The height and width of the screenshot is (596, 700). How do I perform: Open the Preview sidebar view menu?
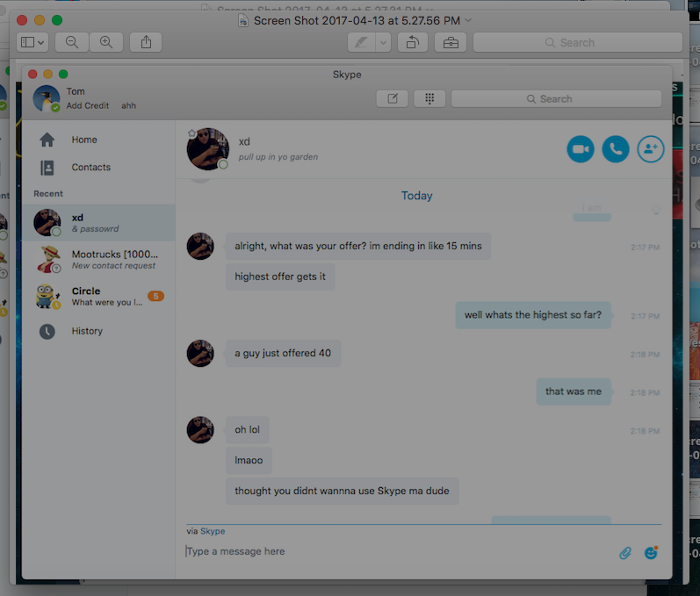32,42
